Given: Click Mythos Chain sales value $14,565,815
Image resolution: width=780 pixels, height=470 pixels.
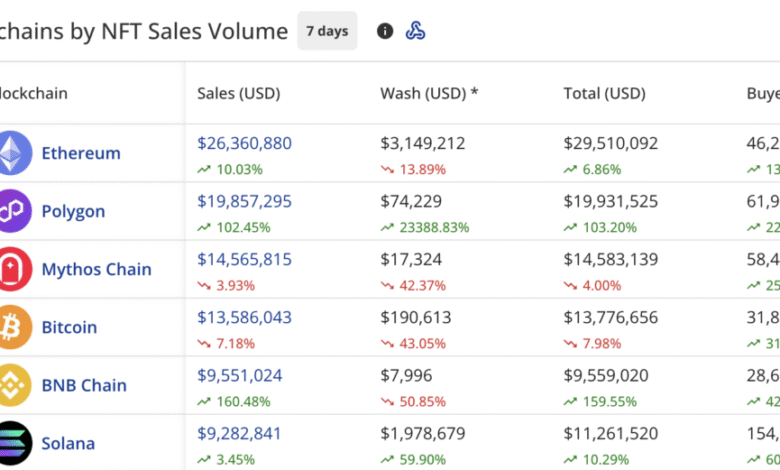Looking at the screenshot, I should tap(244, 260).
